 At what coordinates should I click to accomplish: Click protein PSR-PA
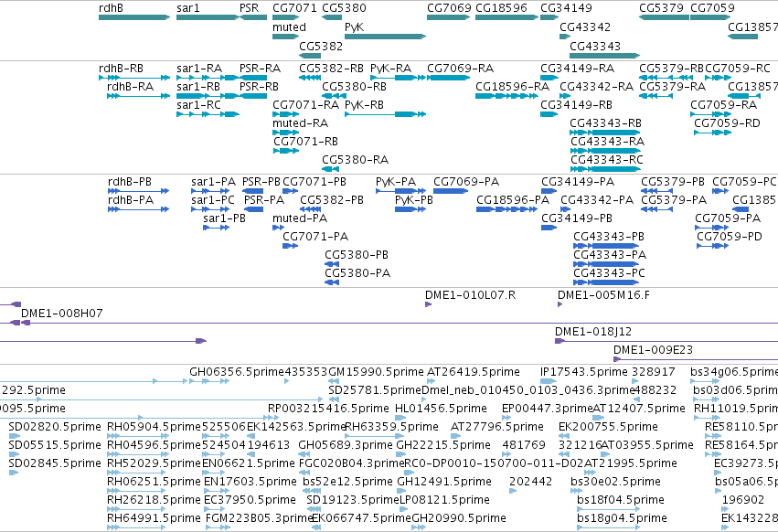click(x=253, y=210)
